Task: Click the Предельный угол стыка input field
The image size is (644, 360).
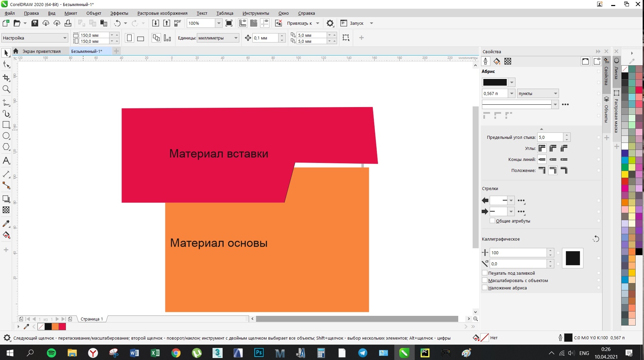Action: pos(550,137)
